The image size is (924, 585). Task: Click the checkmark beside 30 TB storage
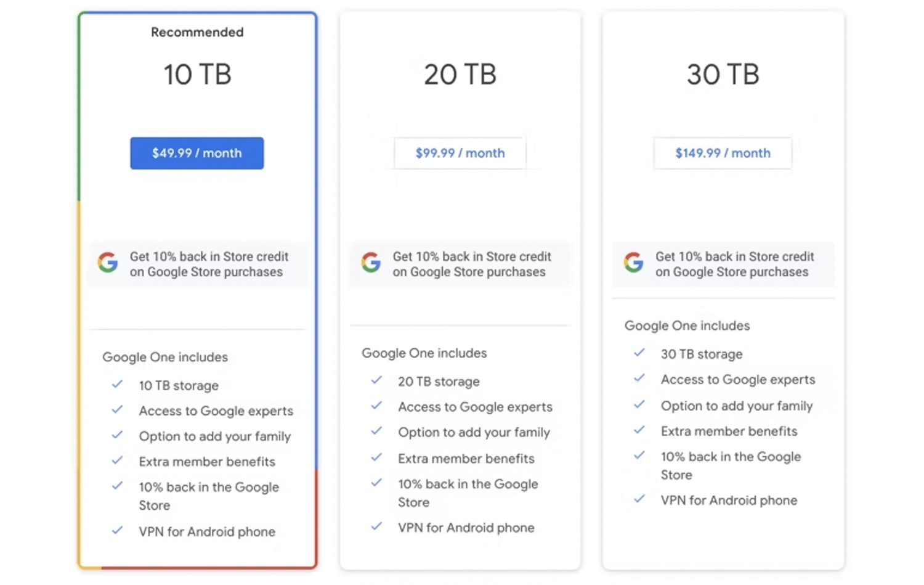[x=639, y=353]
